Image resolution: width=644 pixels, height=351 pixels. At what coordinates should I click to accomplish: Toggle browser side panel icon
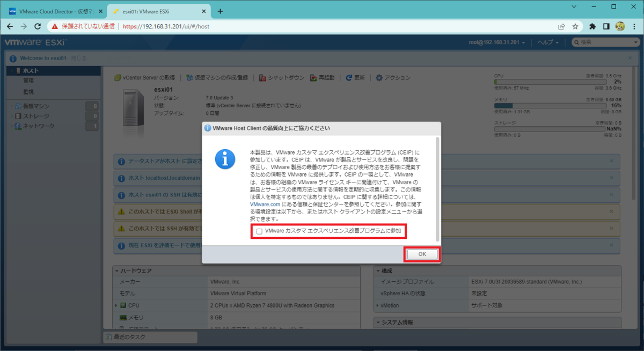click(606, 26)
